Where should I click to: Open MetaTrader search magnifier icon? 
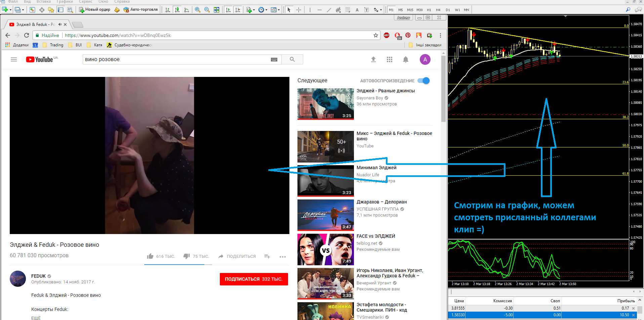628,10
